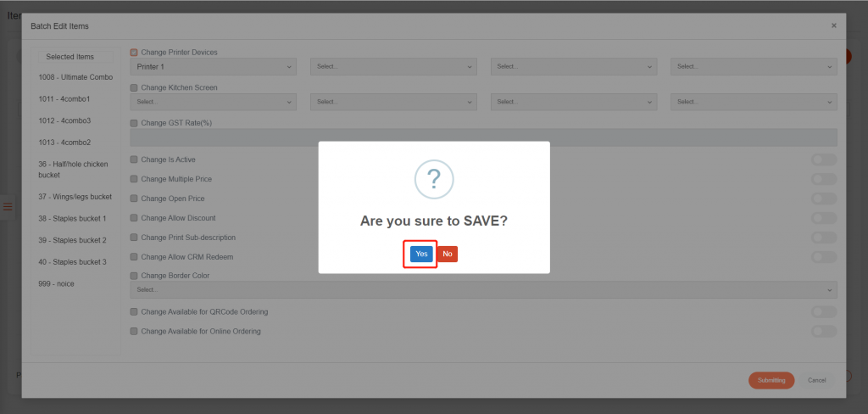This screenshot has height=414, width=868.
Task: Open the last printer device dropdown
Action: point(754,66)
